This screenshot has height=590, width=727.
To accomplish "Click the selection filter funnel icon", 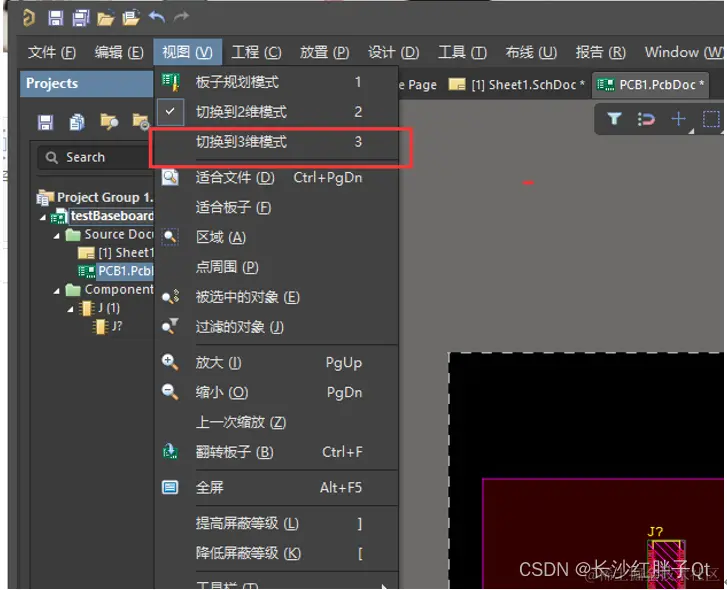I will tap(614, 119).
